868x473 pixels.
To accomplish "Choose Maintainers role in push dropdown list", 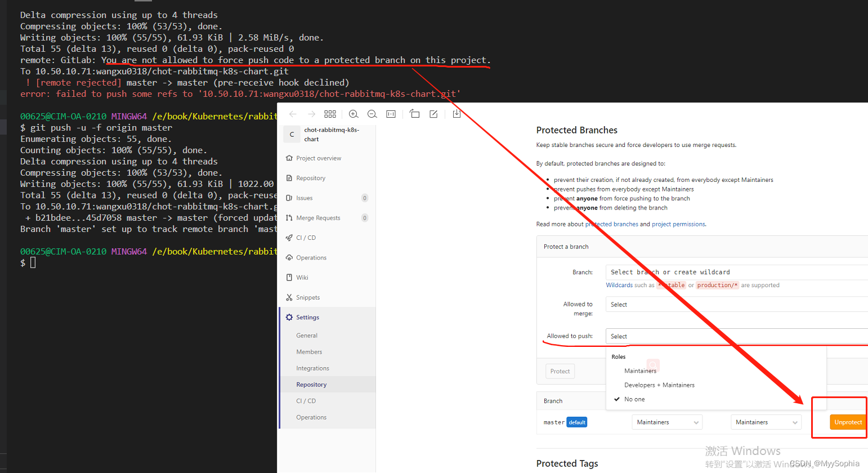I will (x=640, y=371).
